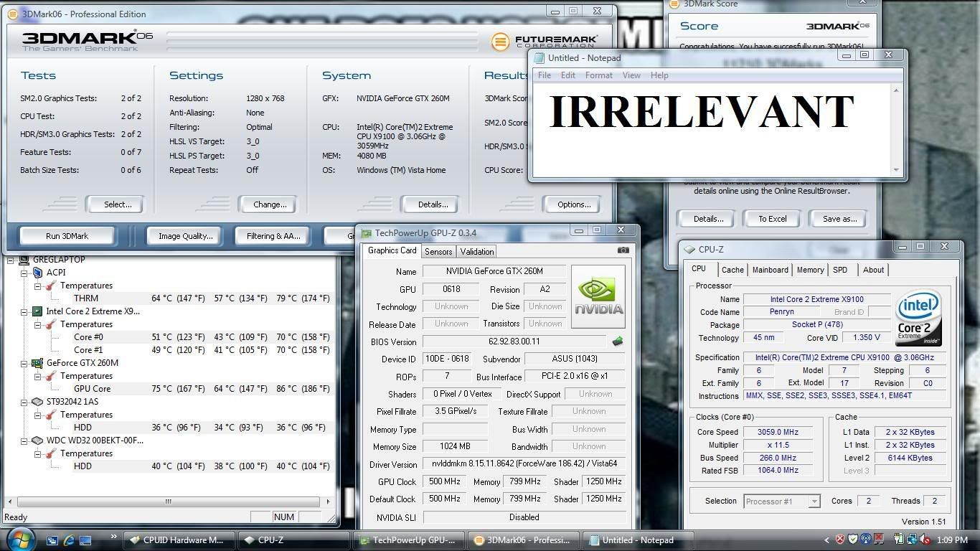
Task: Click the ACPI monitor icon in the tree
Action: point(37,273)
